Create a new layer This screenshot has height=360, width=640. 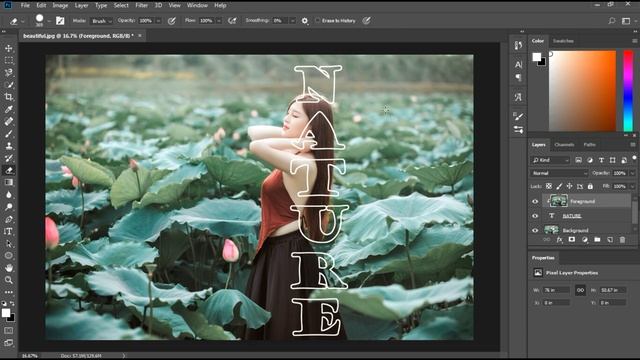coord(610,240)
